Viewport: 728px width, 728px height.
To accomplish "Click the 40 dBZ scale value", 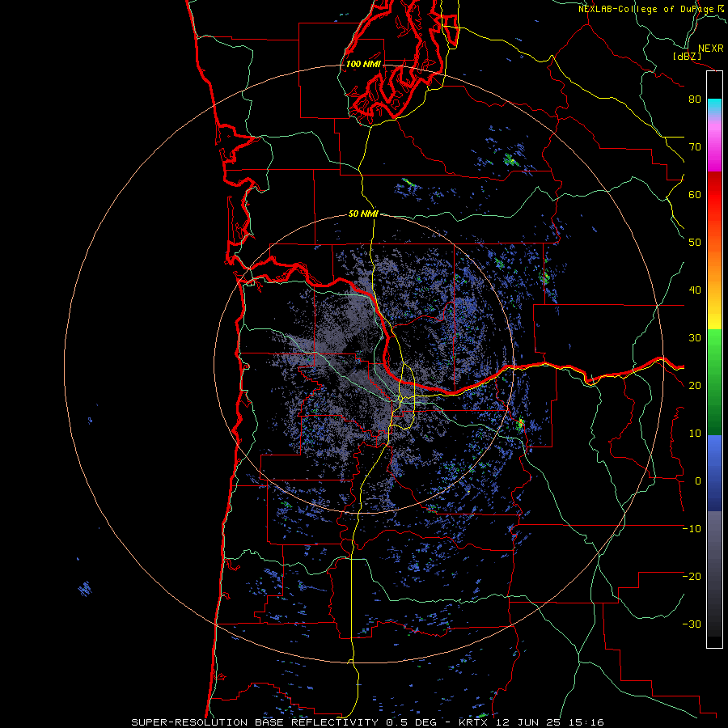I will [695, 290].
